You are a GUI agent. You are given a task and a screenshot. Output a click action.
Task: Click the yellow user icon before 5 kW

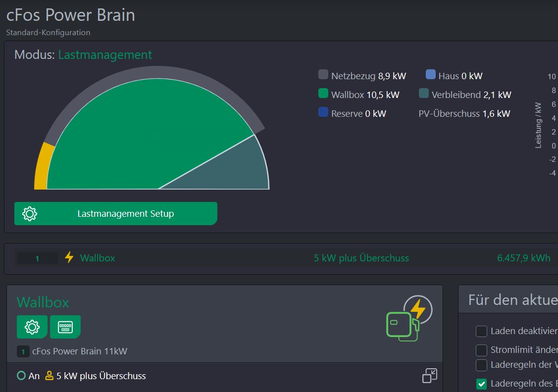coord(49,376)
